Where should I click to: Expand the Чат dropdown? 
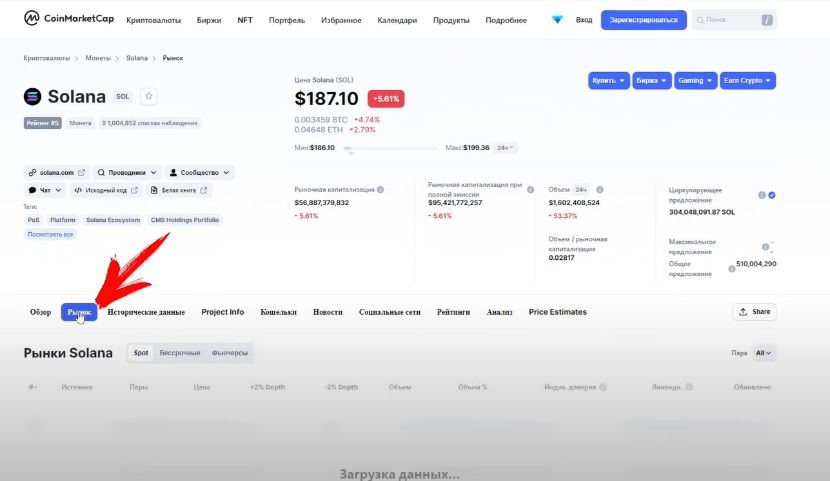(45, 190)
